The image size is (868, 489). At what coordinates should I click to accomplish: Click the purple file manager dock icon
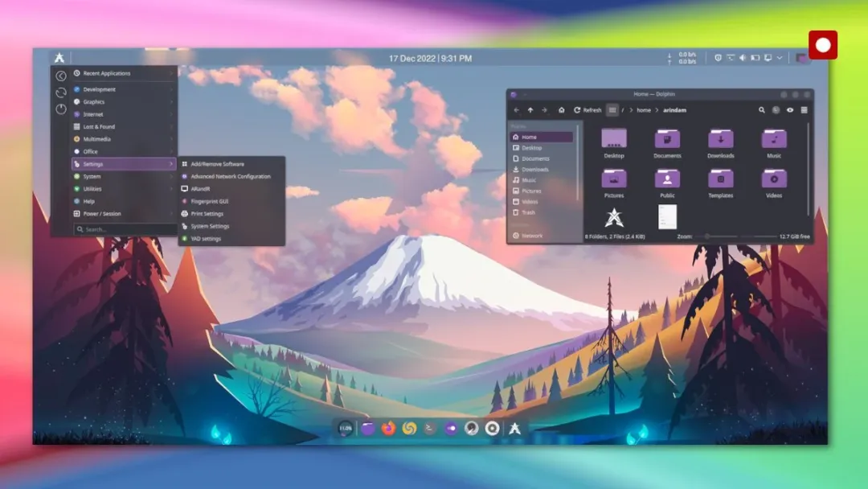point(367,428)
